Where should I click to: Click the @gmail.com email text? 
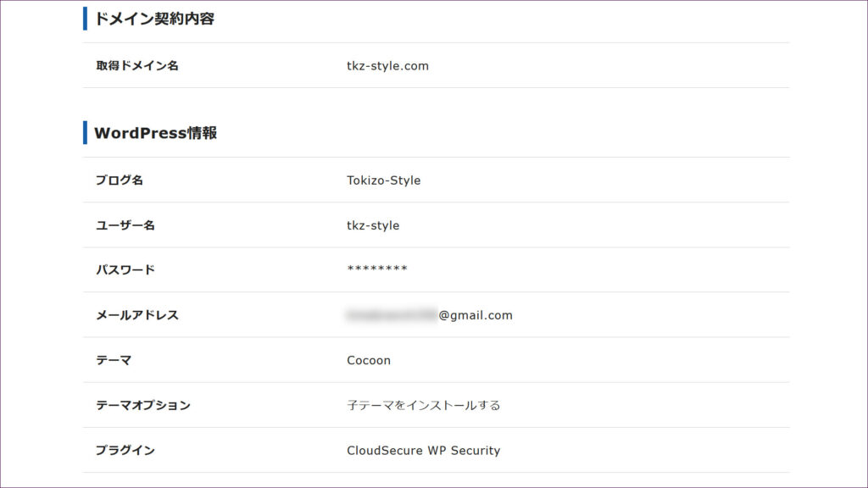(x=476, y=315)
